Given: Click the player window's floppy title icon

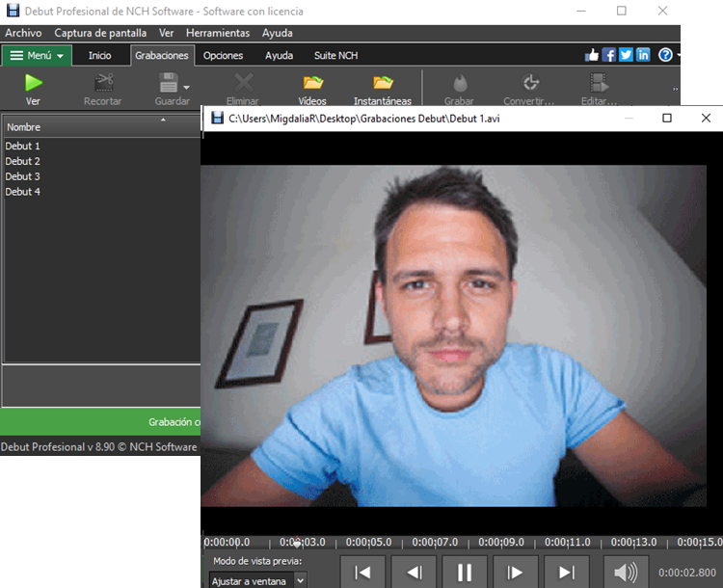Looking at the screenshot, I should [217, 118].
